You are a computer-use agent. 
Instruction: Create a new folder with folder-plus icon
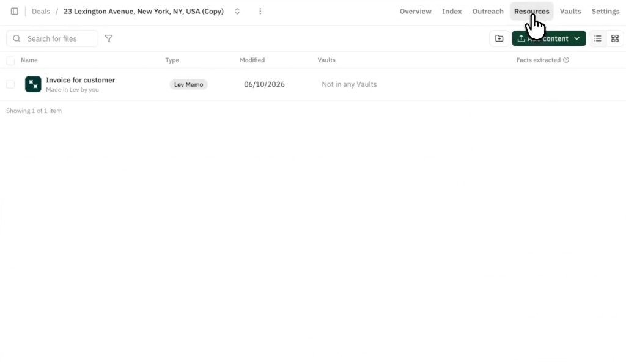pyautogui.click(x=499, y=38)
